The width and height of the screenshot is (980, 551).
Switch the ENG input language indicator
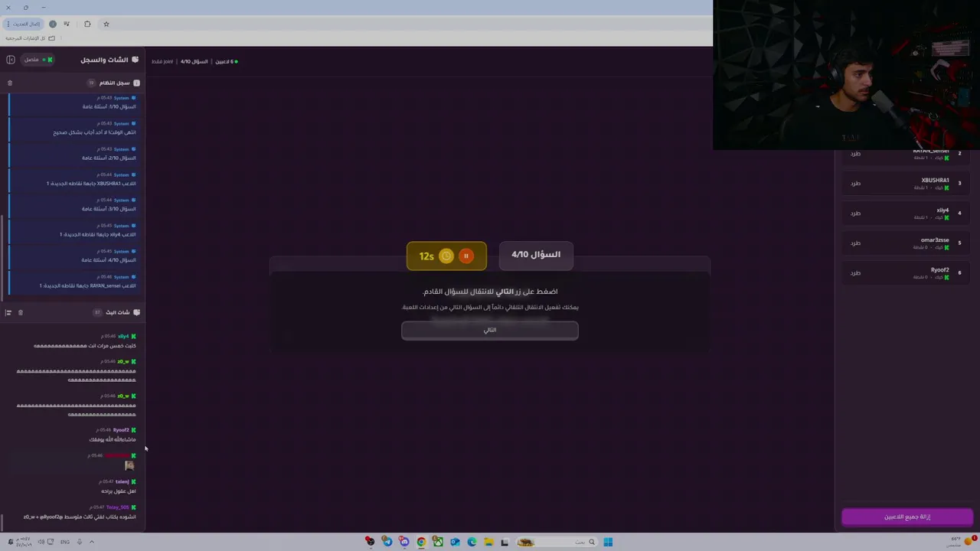(x=65, y=542)
